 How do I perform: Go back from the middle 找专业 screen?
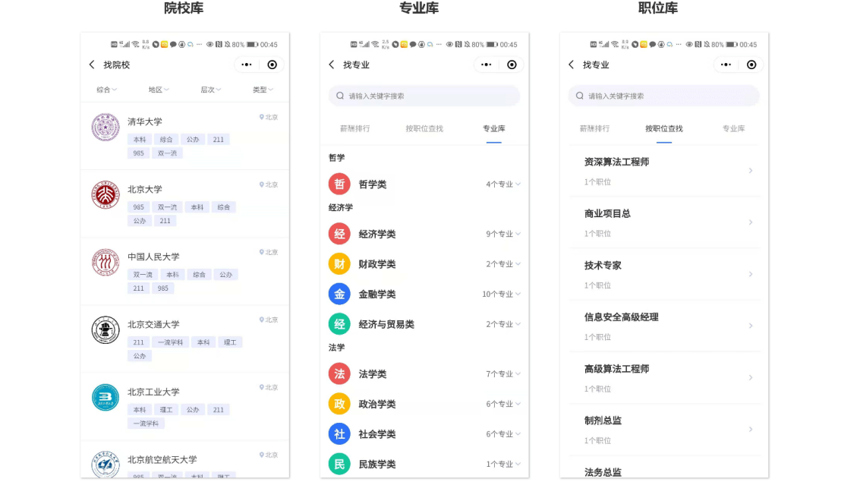[x=331, y=65]
